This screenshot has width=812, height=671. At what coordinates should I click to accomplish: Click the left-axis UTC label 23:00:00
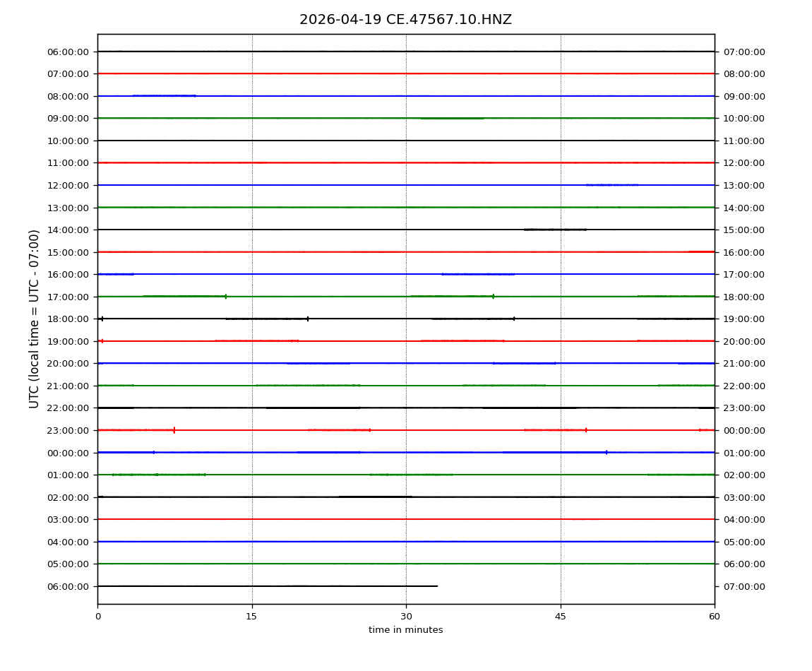click(68, 430)
